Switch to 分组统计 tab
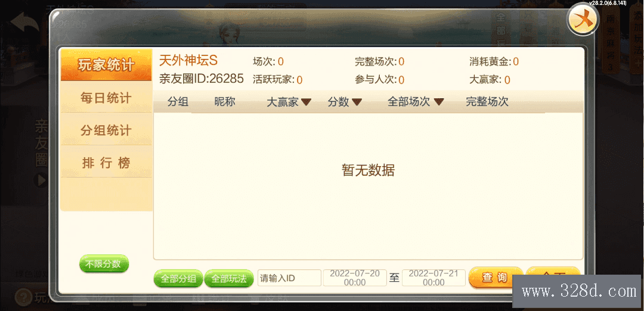 point(106,130)
